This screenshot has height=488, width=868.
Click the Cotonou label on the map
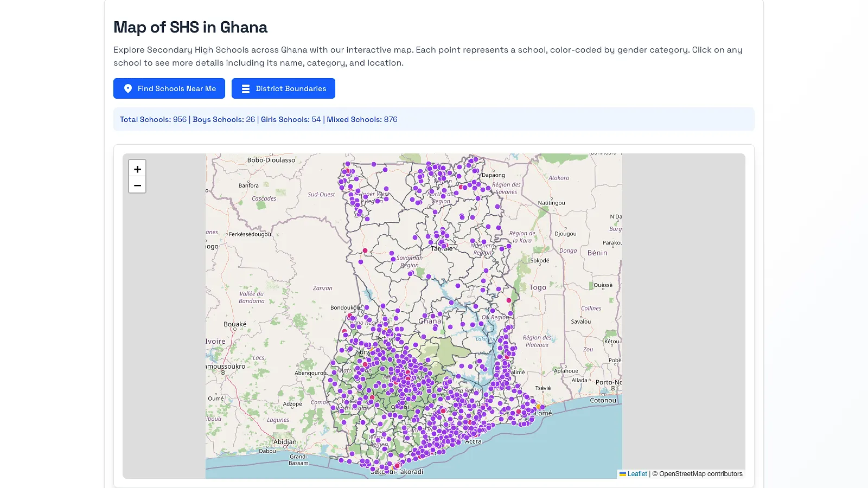[x=603, y=400]
